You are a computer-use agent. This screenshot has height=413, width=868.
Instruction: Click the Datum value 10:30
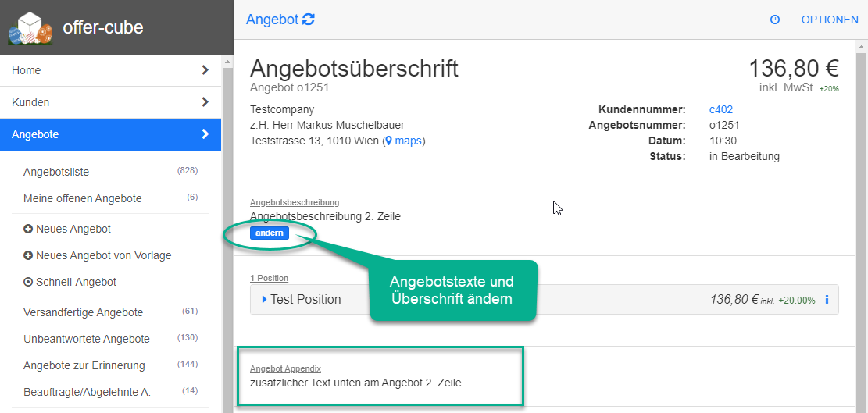(723, 141)
